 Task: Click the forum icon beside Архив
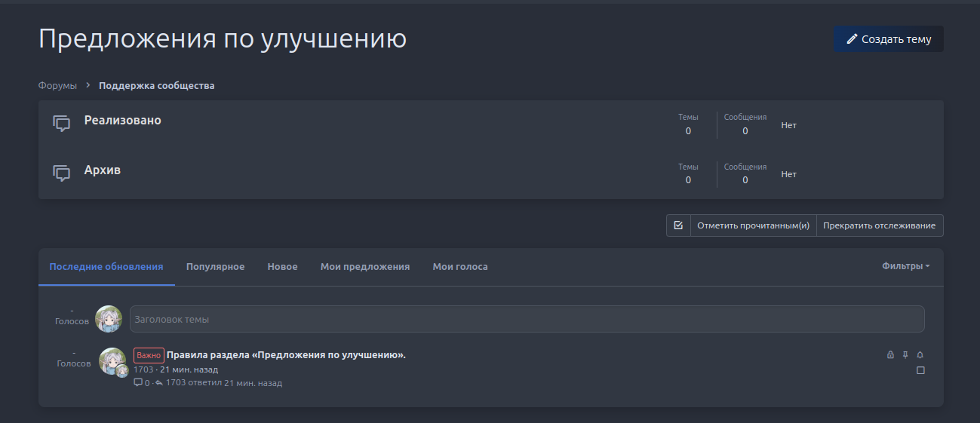click(x=62, y=173)
